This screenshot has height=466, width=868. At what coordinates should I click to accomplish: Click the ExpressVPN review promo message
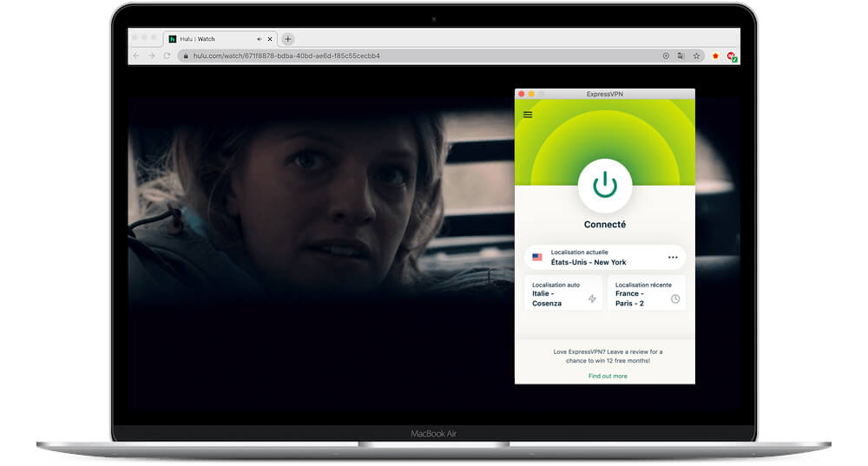[608, 356]
